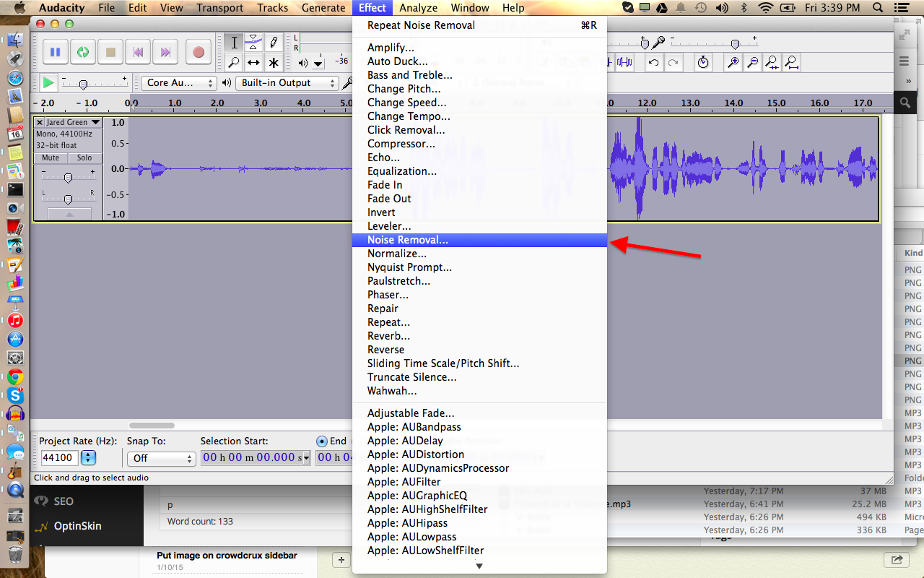Click the Skip to End button
Screen dimensions: 924x578
[x=165, y=52]
